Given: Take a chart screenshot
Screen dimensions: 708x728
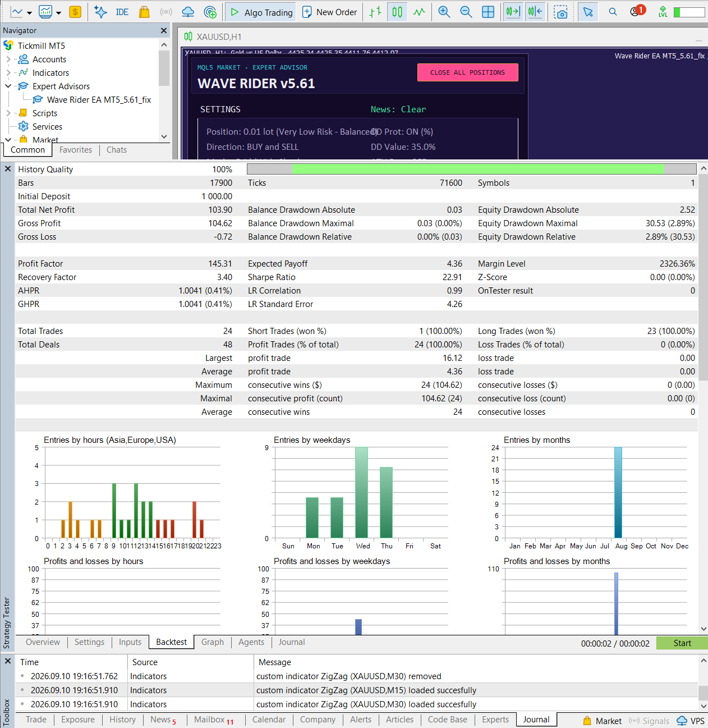Looking at the screenshot, I should point(560,12).
